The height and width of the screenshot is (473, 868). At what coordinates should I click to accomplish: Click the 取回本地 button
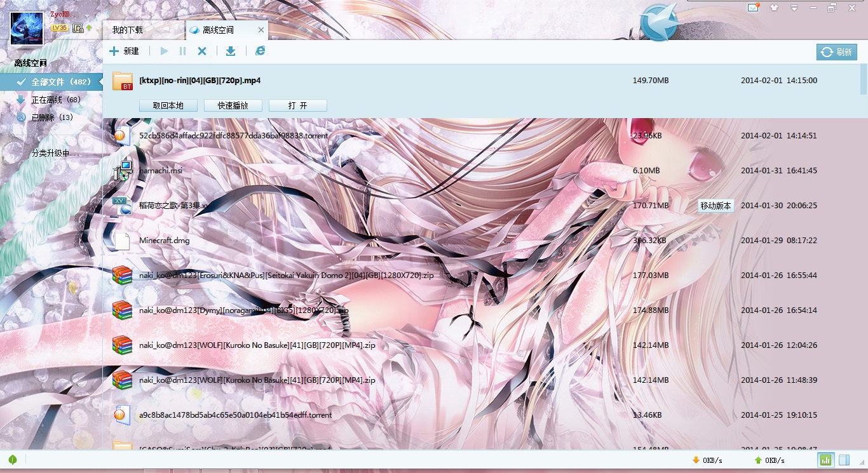point(168,105)
